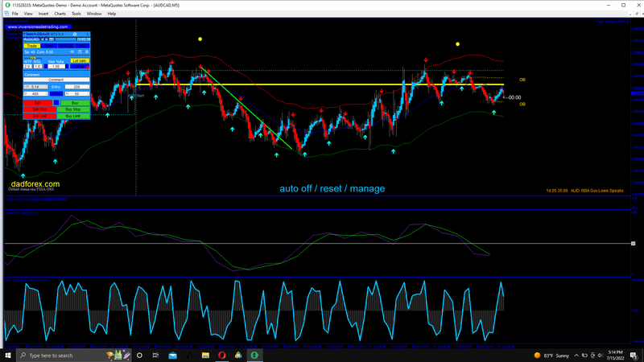
Task: Click the save icon next to the eye
Action: [80, 51]
